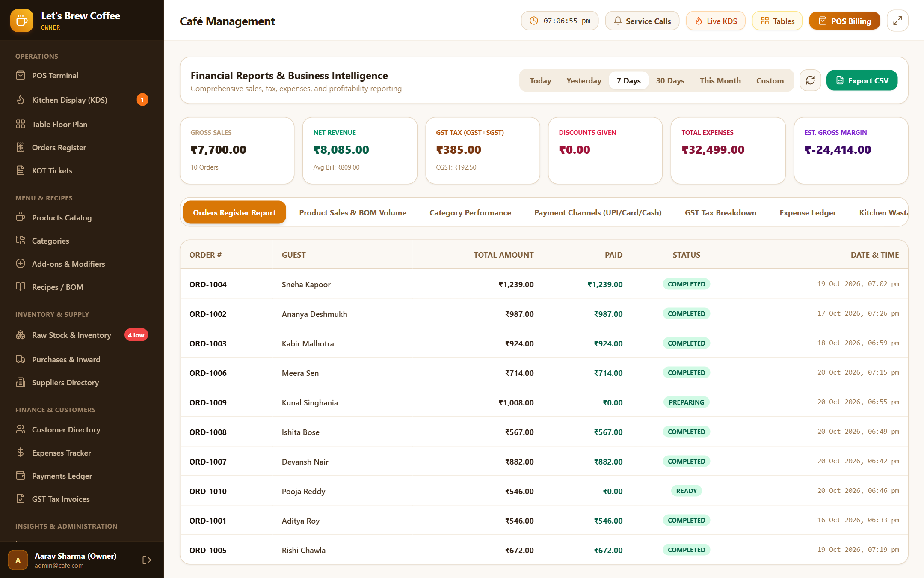
Task: Open GST Tax Invoices
Action: click(x=82, y=499)
